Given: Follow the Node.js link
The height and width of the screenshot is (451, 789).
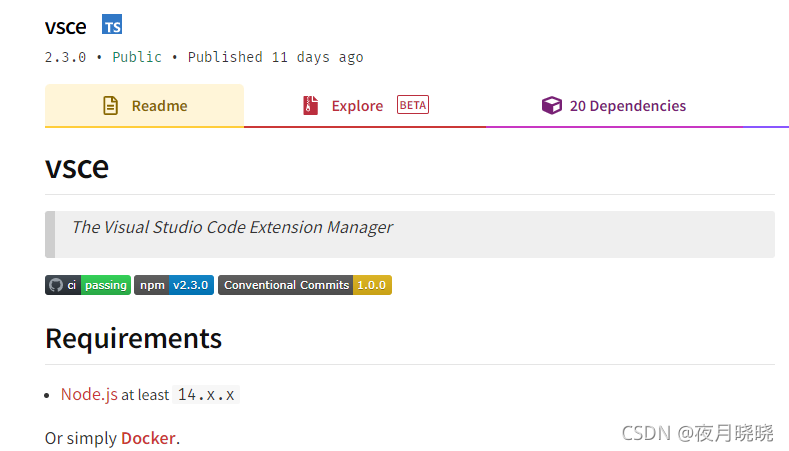Looking at the screenshot, I should 89,394.
